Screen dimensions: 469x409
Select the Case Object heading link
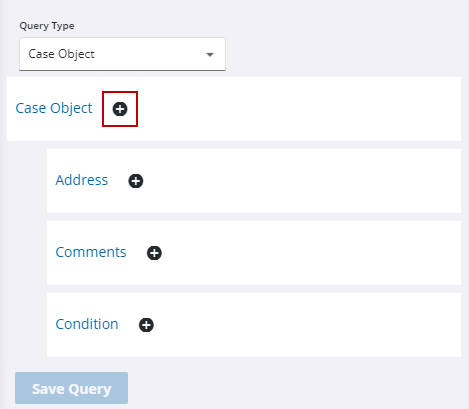[x=54, y=108]
